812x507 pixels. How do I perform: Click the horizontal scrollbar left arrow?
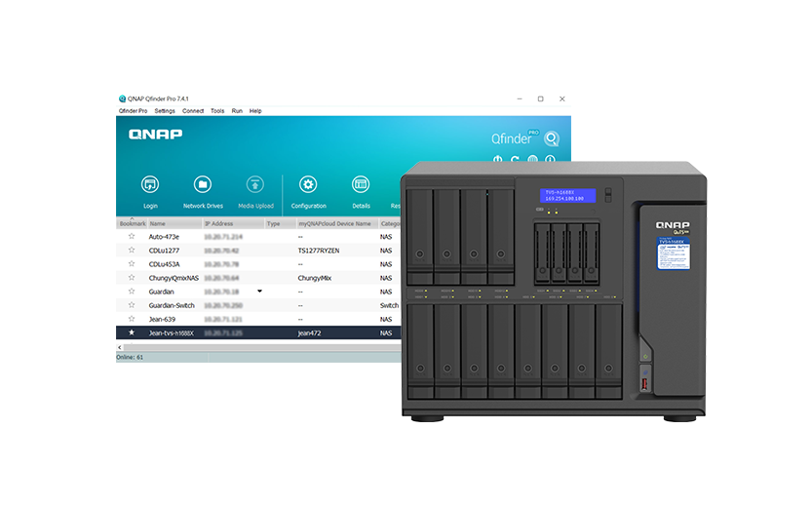tap(120, 347)
